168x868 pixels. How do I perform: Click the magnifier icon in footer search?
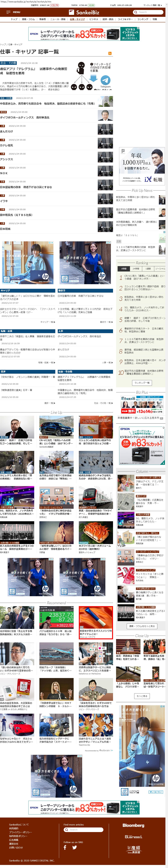click(66, 830)
